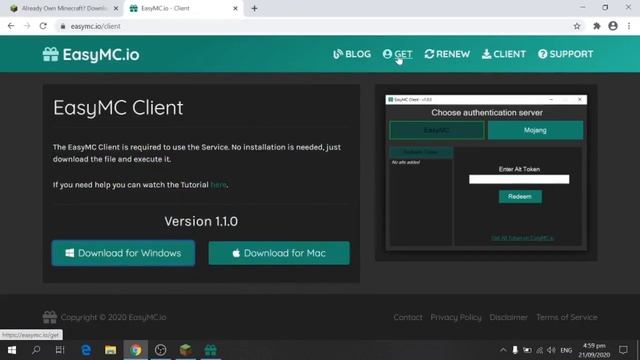
Task: Open the Chrome extensions puzzle icon
Action: (596, 26)
